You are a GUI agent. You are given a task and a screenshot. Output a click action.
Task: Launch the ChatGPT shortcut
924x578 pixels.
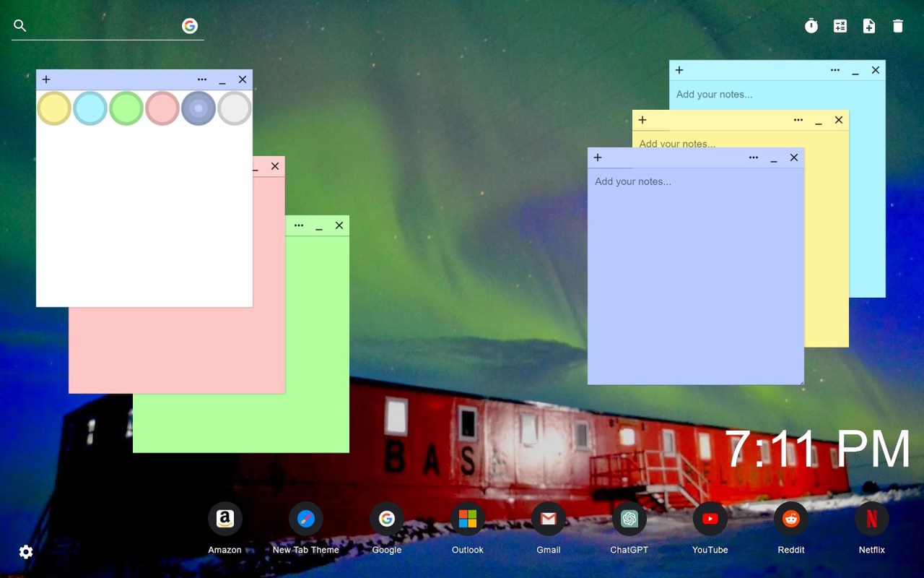coord(629,519)
